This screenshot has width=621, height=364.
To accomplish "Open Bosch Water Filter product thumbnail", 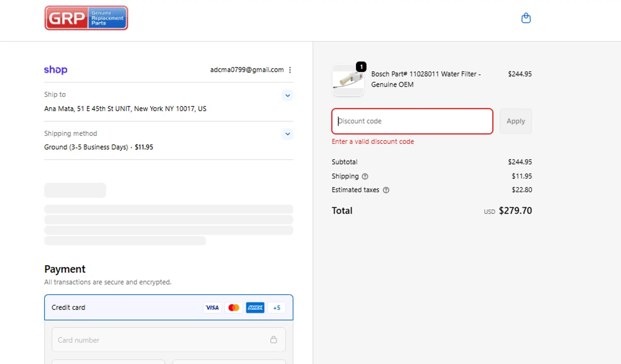I will tap(348, 80).
